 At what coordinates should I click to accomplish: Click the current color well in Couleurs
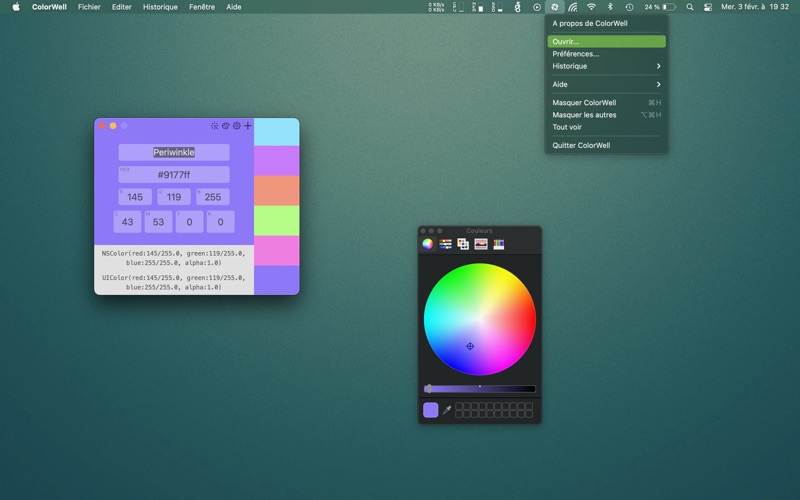(431, 410)
